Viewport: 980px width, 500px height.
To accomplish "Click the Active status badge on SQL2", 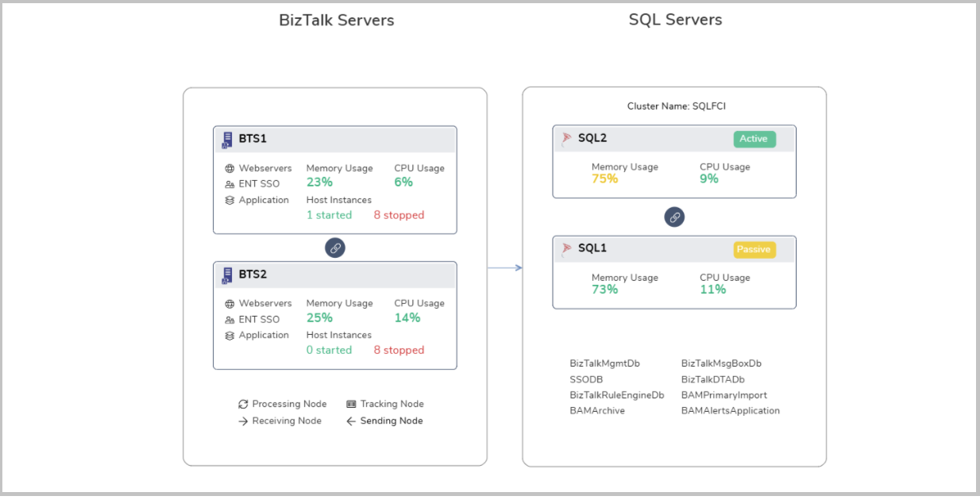I will coord(754,139).
